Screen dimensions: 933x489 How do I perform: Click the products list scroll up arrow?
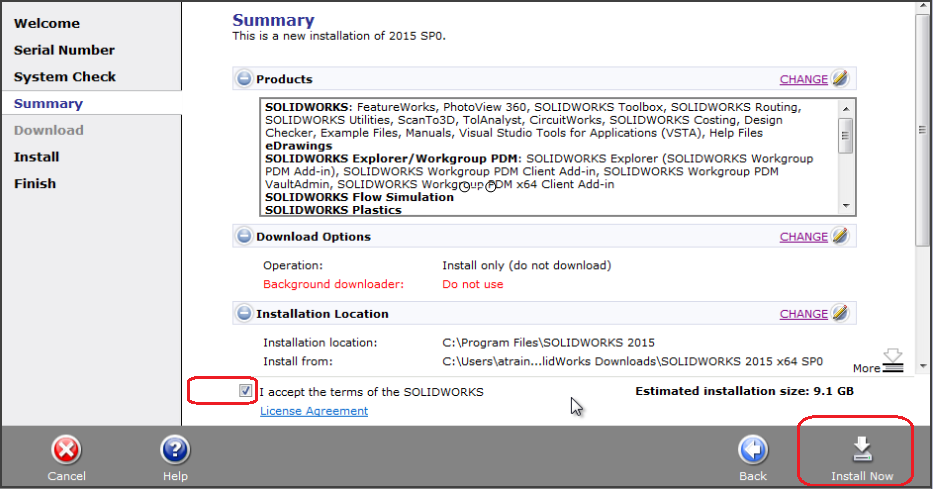pyautogui.click(x=846, y=108)
